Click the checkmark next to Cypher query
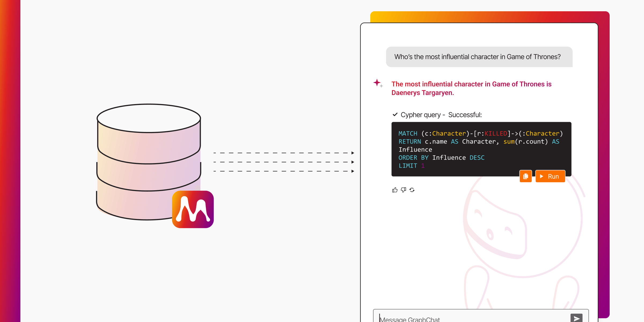 [395, 115]
